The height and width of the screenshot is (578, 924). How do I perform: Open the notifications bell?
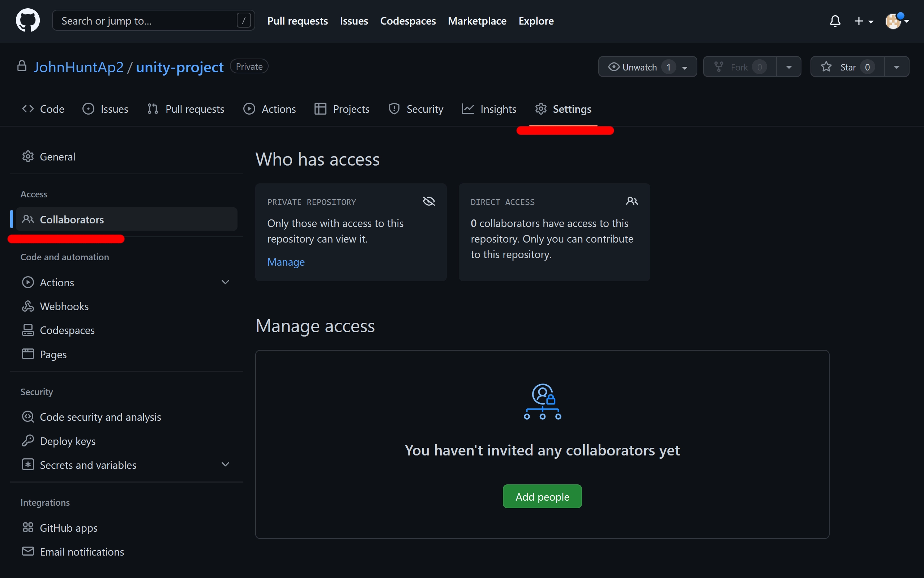click(835, 21)
